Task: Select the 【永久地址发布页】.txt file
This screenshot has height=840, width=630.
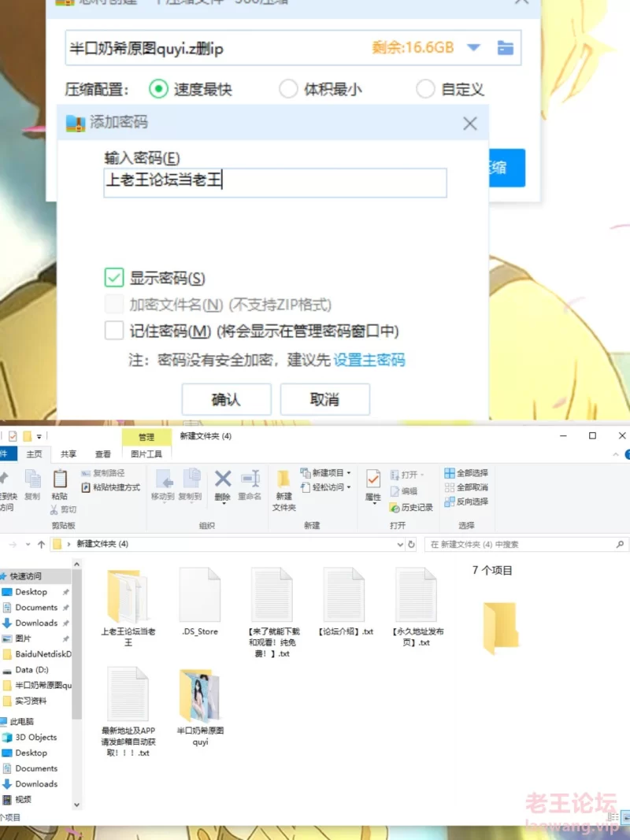Action: pos(418,608)
